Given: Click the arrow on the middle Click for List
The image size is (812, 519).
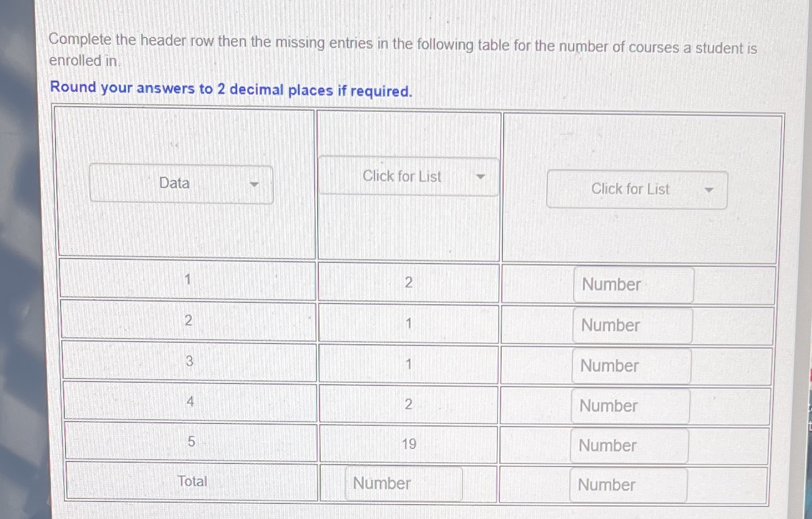Looking at the screenshot, I should click(481, 177).
